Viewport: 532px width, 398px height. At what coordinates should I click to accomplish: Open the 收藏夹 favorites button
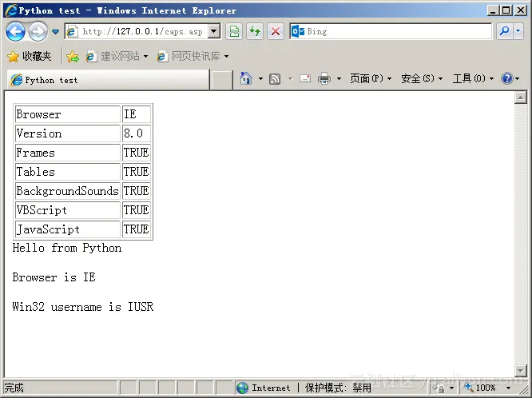click(x=30, y=56)
